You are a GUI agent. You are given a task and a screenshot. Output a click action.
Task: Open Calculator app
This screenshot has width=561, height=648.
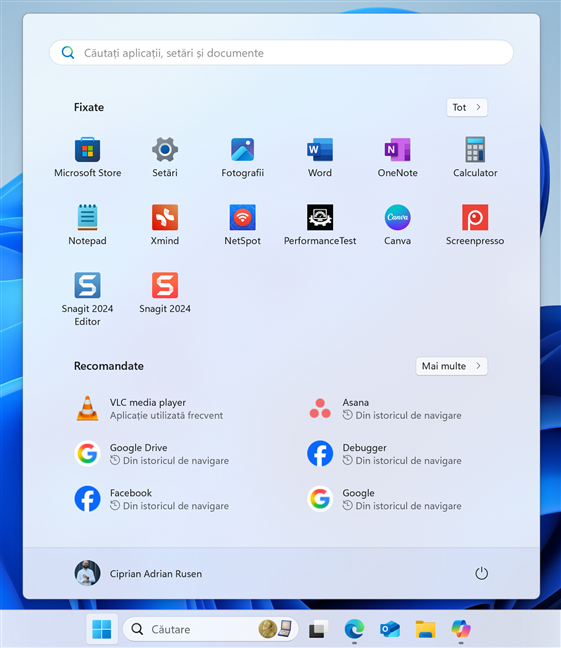475,157
